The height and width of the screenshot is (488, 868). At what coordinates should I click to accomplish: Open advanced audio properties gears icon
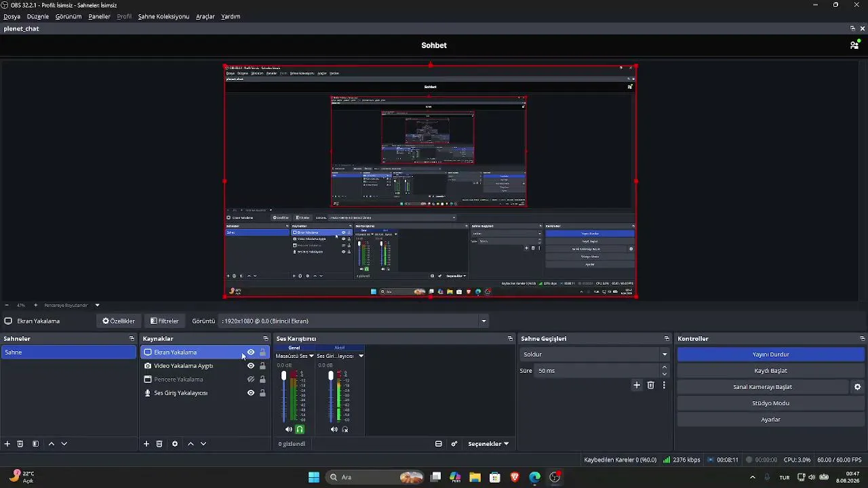[454, 444]
